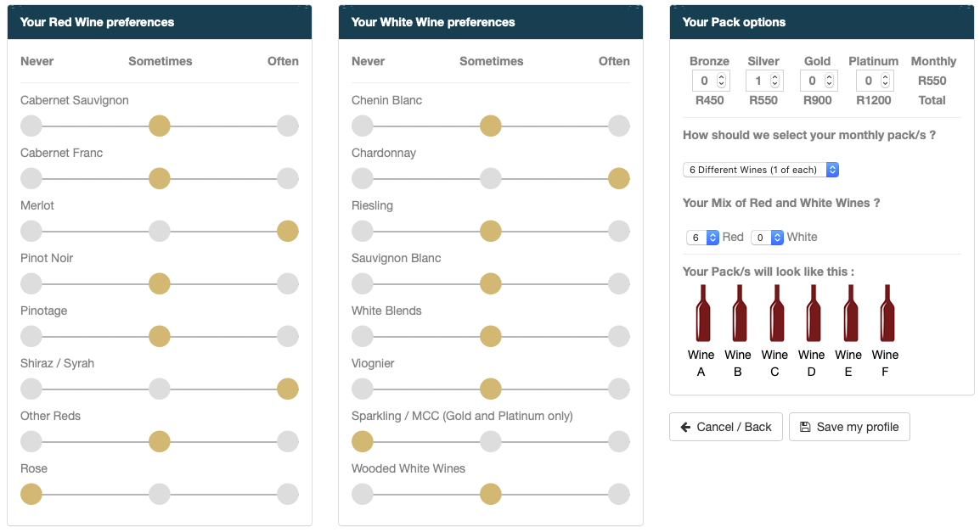Click the Wine E bottle icon
This screenshot has height=532, width=980.
pos(850,313)
